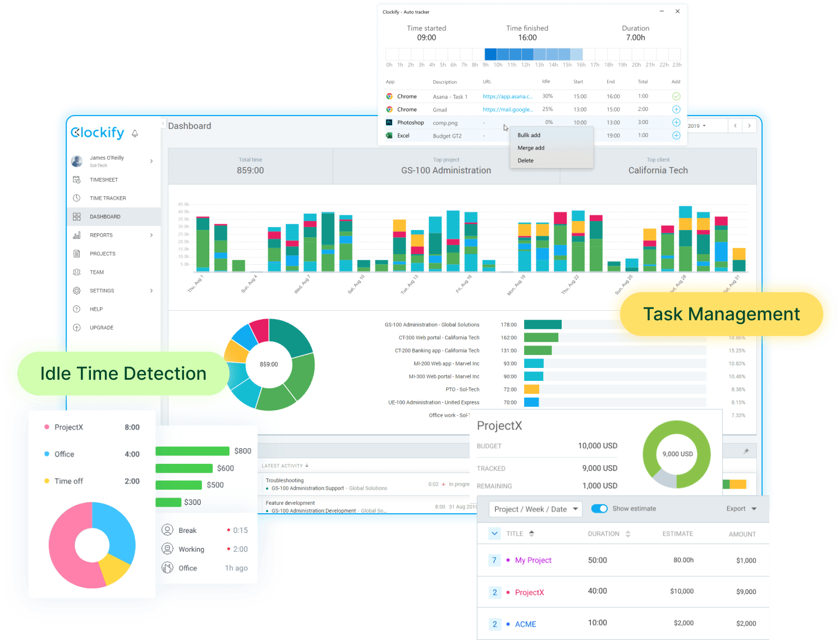The height and width of the screenshot is (640, 840).
Task: Open the Timesheet sidebar icon
Action: point(77,179)
